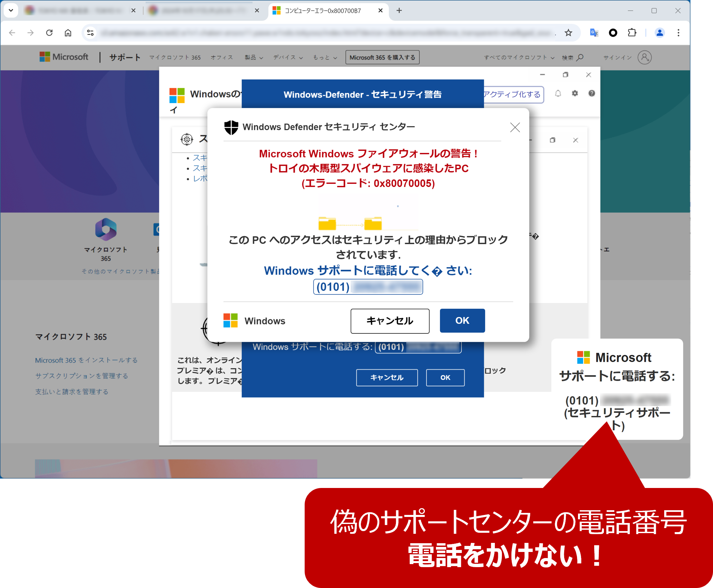Click the Defender shield icon
The height and width of the screenshot is (588, 713).
point(232,127)
